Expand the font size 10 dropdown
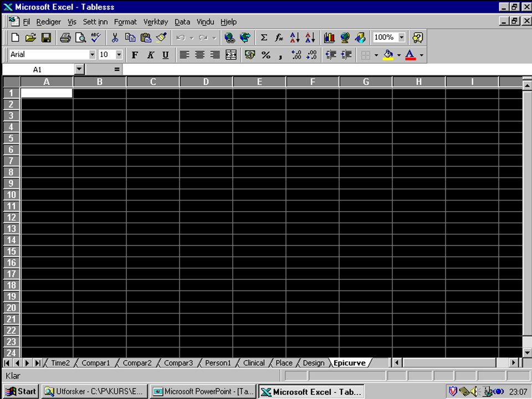Screen dimensions: 532x399 (x=119, y=54)
